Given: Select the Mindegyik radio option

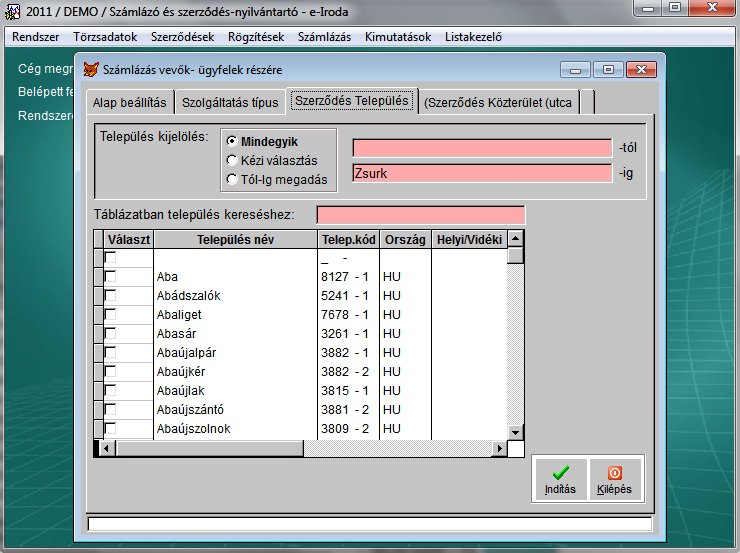Looking at the screenshot, I should pos(232,141).
